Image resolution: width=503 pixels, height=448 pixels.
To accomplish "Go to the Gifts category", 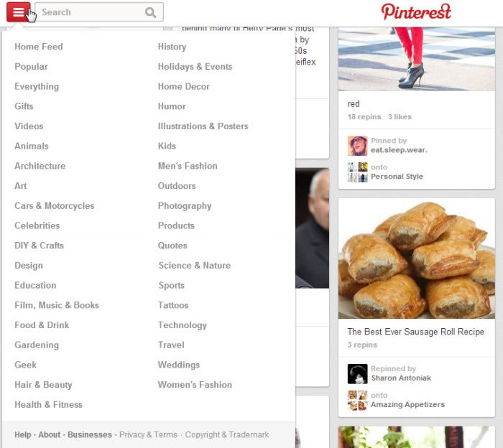I will [24, 106].
